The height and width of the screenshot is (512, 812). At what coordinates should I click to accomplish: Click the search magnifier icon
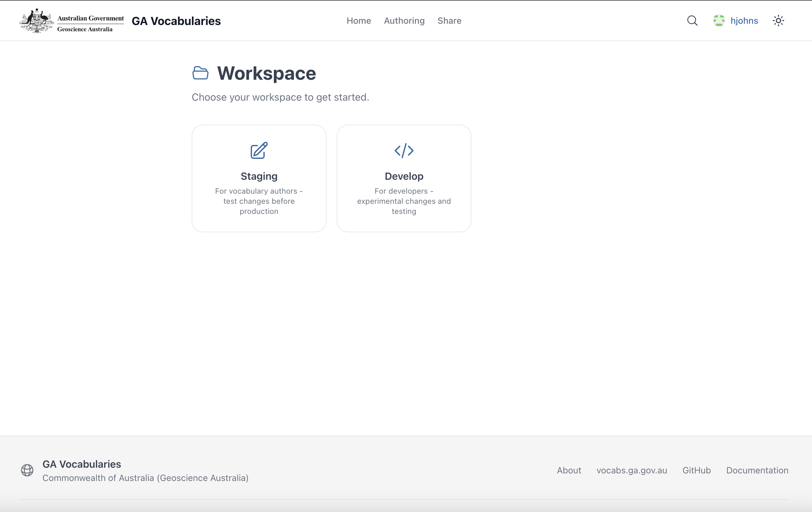(x=692, y=21)
